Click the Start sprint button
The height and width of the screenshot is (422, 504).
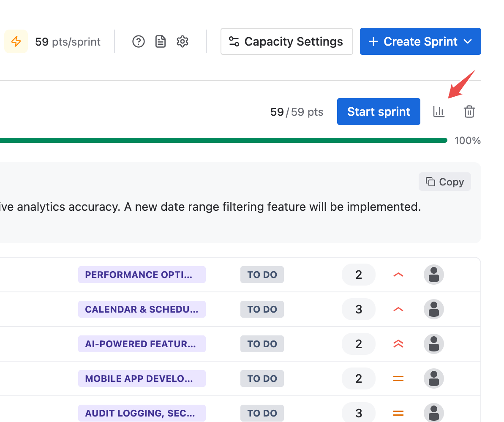(379, 112)
